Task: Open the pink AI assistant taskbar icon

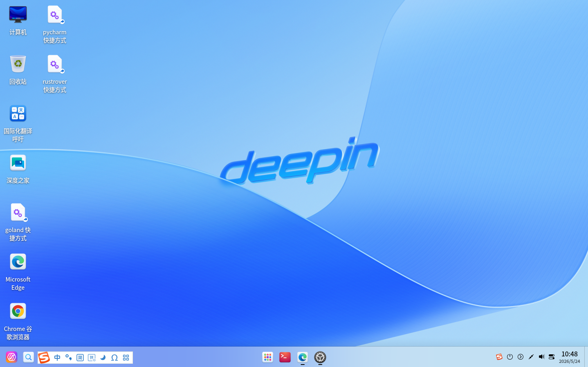Action: [x=11, y=357]
